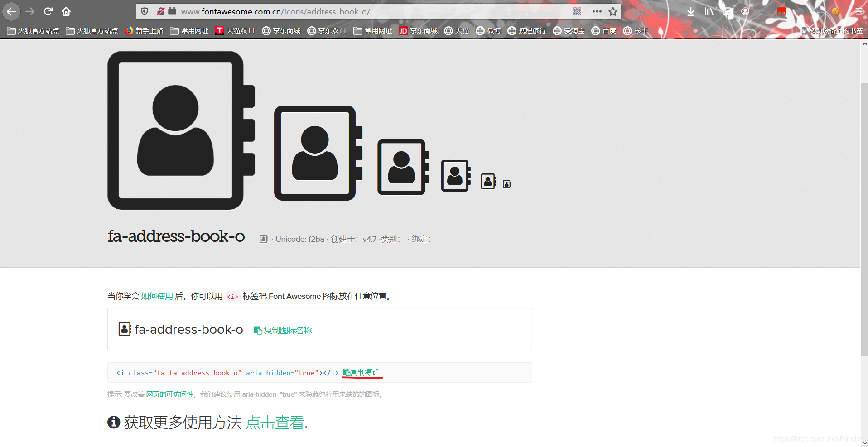Open 天猫 bookmark

[x=457, y=31]
